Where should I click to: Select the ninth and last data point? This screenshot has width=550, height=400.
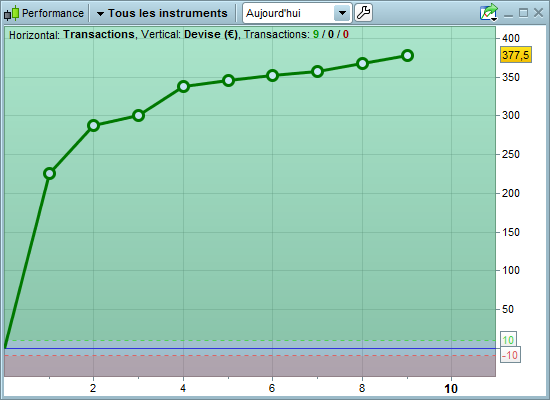(x=408, y=55)
